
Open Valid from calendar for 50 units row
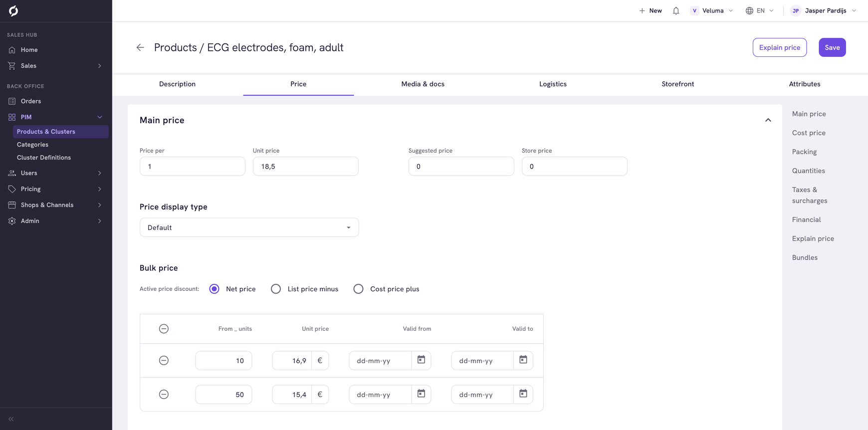(422, 394)
